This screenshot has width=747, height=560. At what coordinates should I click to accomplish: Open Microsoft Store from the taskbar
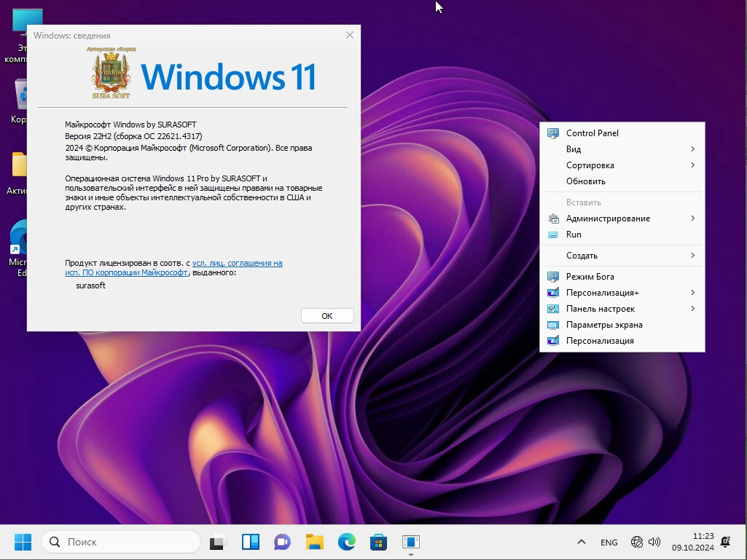(x=378, y=542)
